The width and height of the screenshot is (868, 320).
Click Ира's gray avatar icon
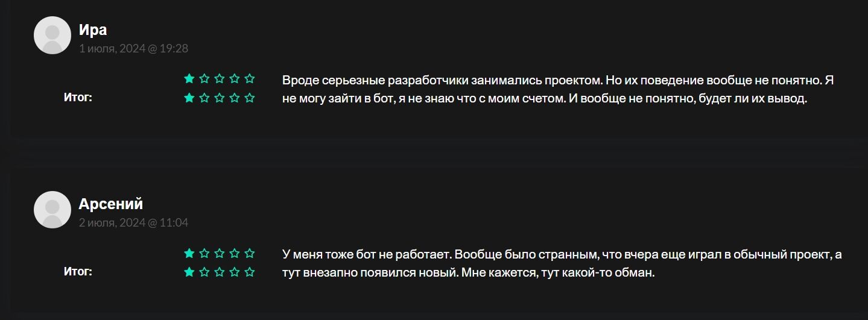coord(52,36)
